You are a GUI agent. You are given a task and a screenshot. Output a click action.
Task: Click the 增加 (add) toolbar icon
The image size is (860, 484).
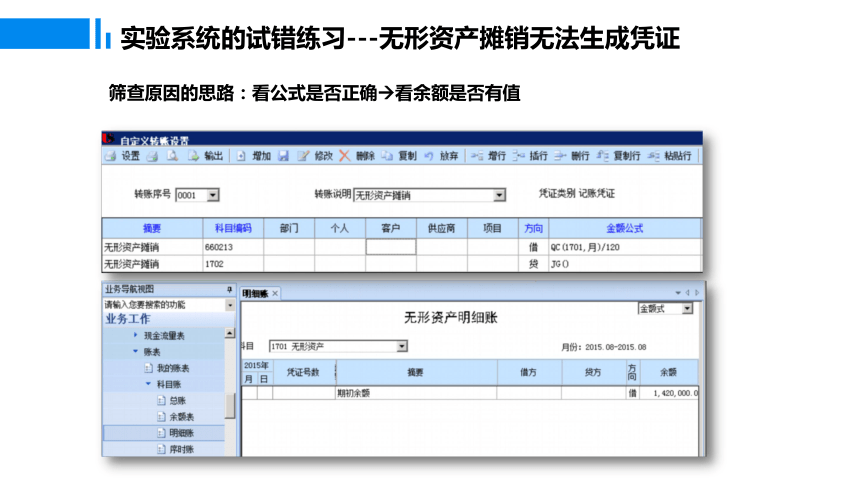(x=241, y=156)
